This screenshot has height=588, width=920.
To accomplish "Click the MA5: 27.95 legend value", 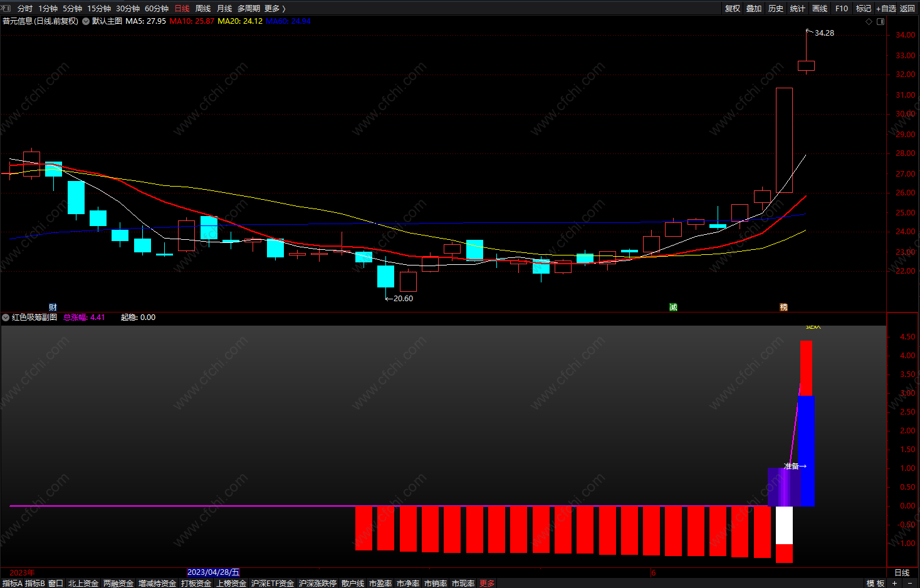I will [x=145, y=21].
